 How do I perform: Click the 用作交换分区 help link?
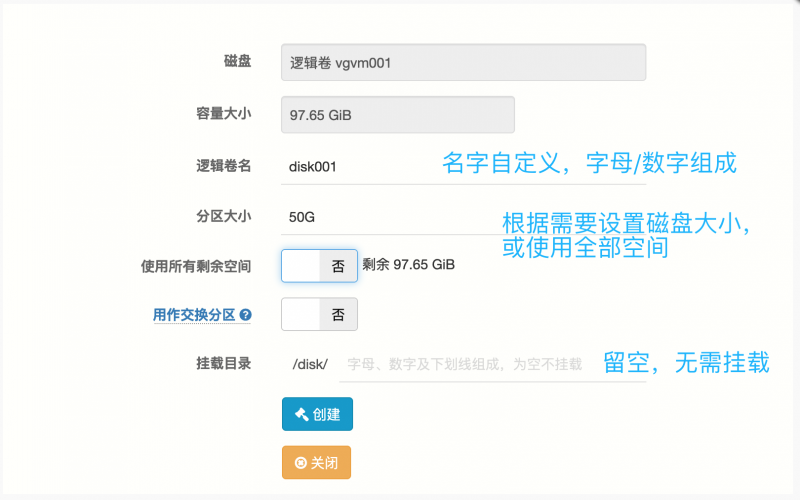(x=194, y=315)
